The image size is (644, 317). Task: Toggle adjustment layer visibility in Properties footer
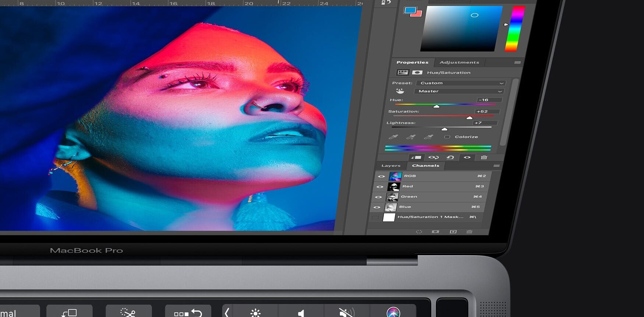coord(467,158)
